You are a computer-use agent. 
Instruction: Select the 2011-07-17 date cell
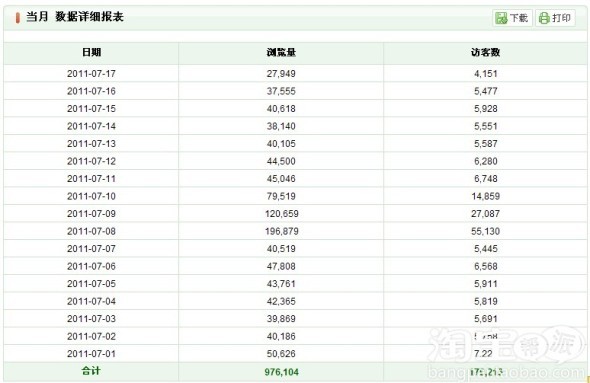[x=91, y=73]
